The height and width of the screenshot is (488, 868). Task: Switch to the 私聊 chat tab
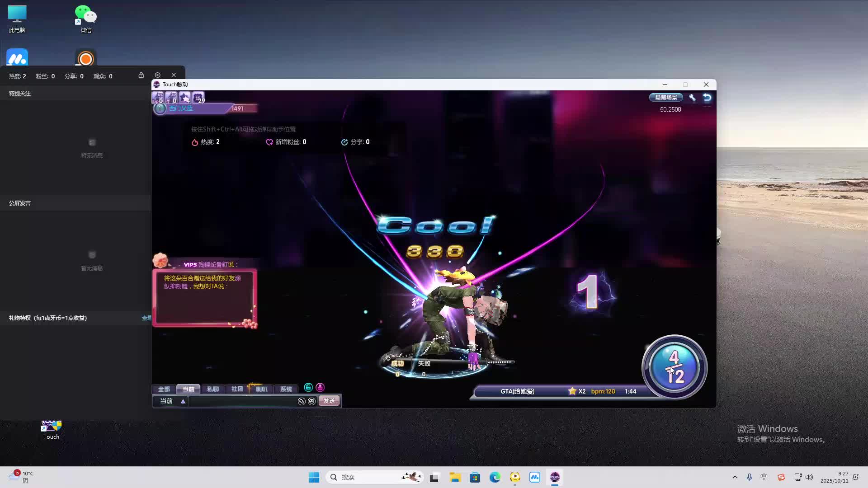tap(212, 389)
